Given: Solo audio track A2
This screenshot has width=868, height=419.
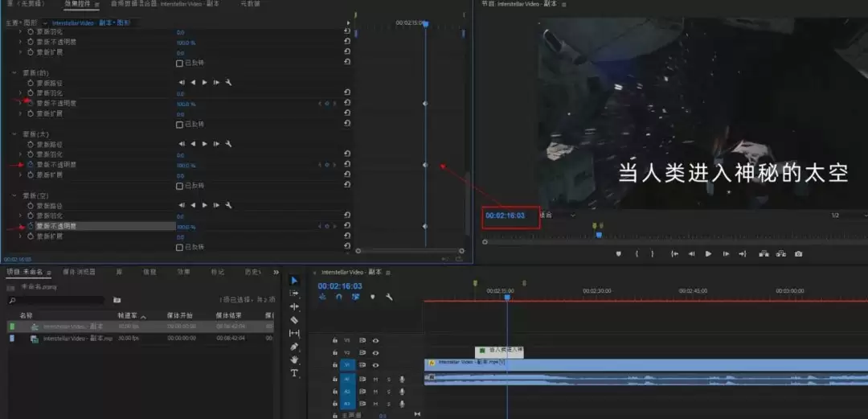Looking at the screenshot, I should [x=389, y=392].
